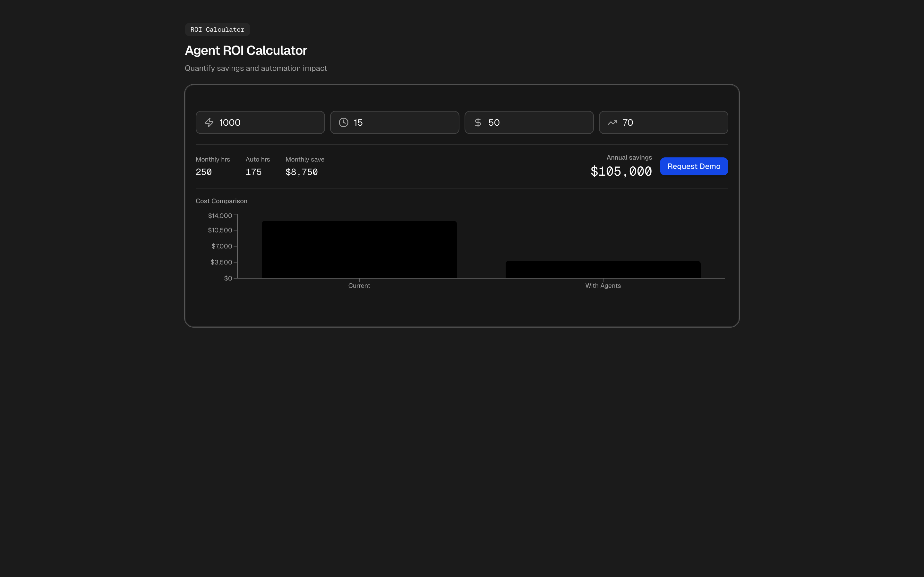Click the Cost Comparison chart title
The image size is (924, 577).
pyautogui.click(x=221, y=201)
